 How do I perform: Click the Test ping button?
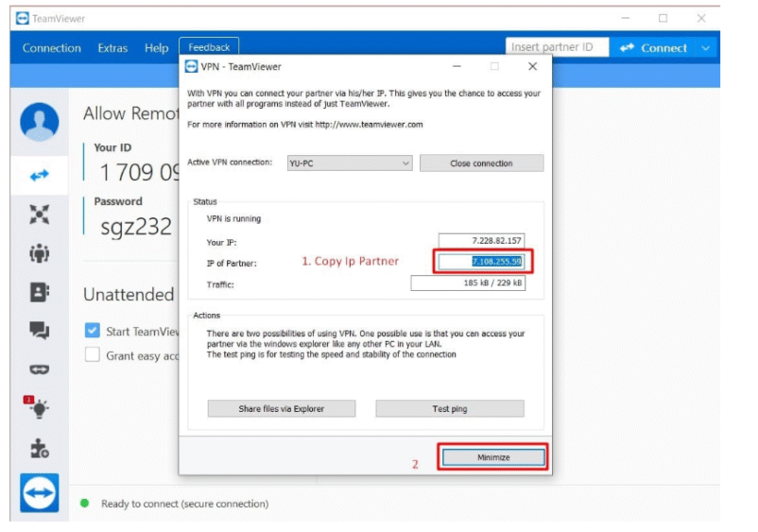pos(450,409)
